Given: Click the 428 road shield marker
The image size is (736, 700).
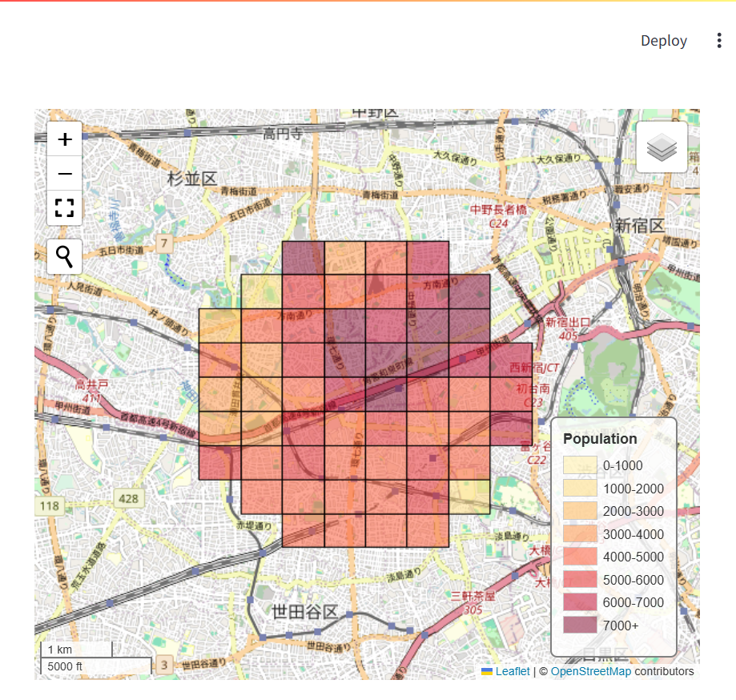Looking at the screenshot, I should point(129,499).
